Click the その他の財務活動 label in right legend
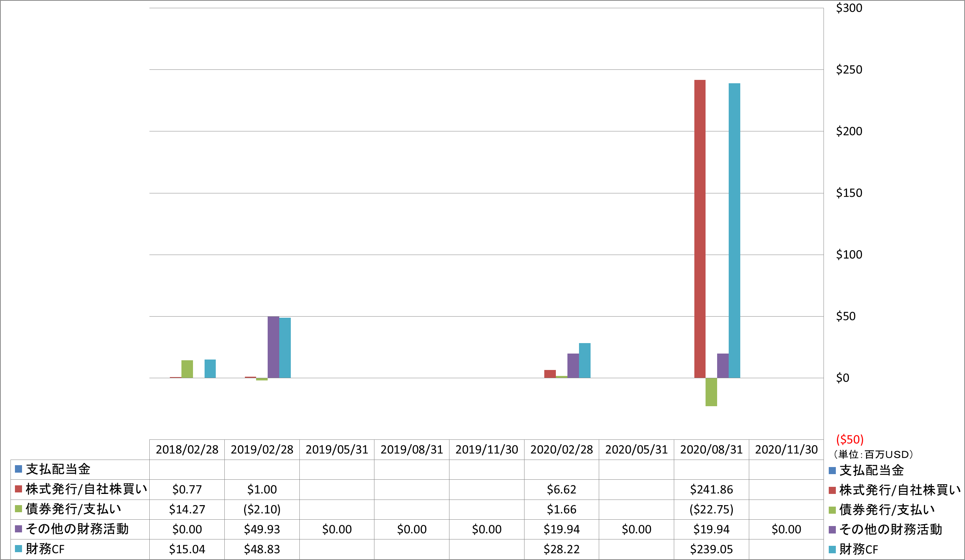 pos(891,530)
